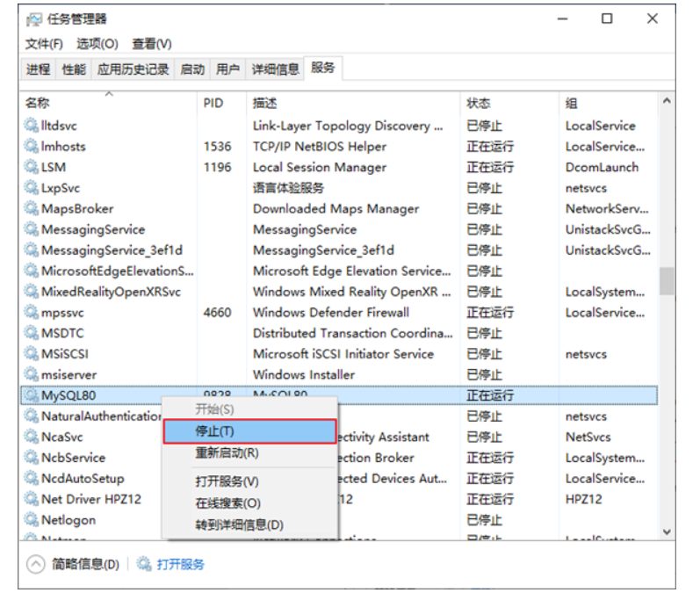The height and width of the screenshot is (600, 700).
Task: Sort services by the 描述 column header
Action: coord(353,103)
